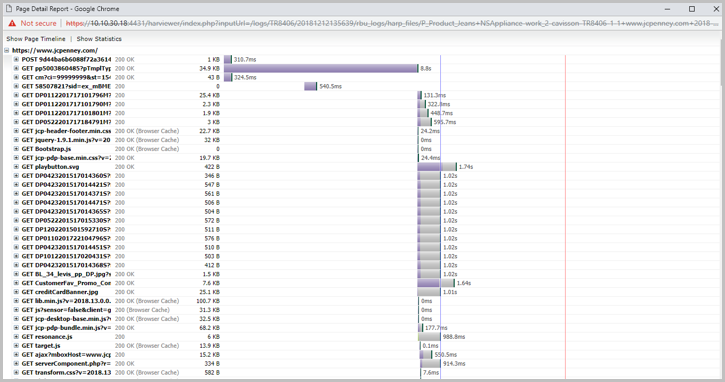Click the Not secure warning icon
The height and width of the screenshot is (382, 725).
(12, 23)
